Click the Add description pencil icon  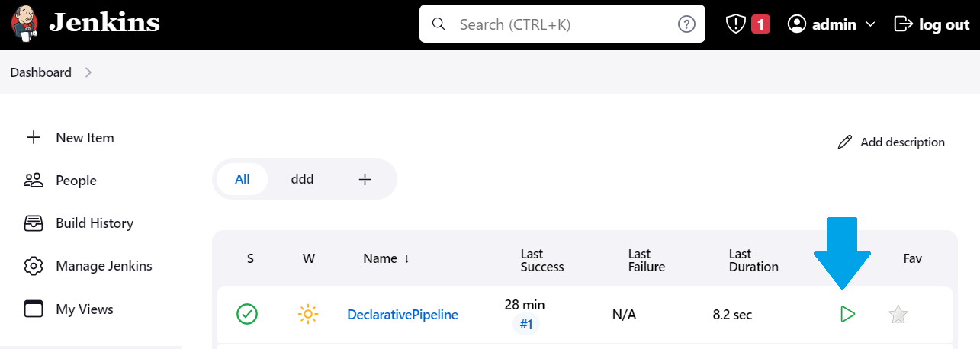tap(844, 142)
